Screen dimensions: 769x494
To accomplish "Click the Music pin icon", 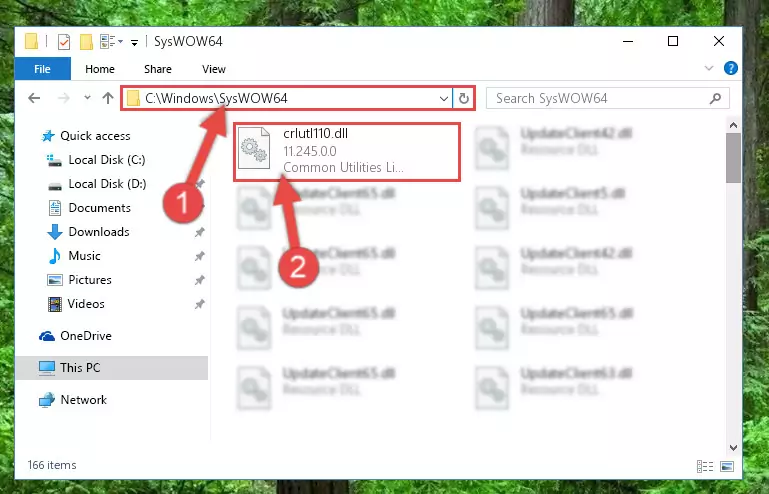I will point(199,257).
